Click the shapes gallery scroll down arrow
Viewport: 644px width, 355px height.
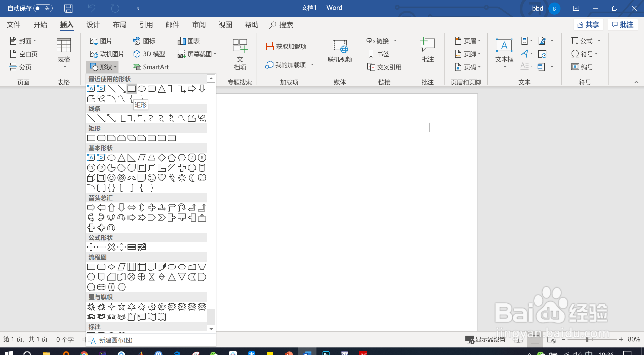point(211,329)
